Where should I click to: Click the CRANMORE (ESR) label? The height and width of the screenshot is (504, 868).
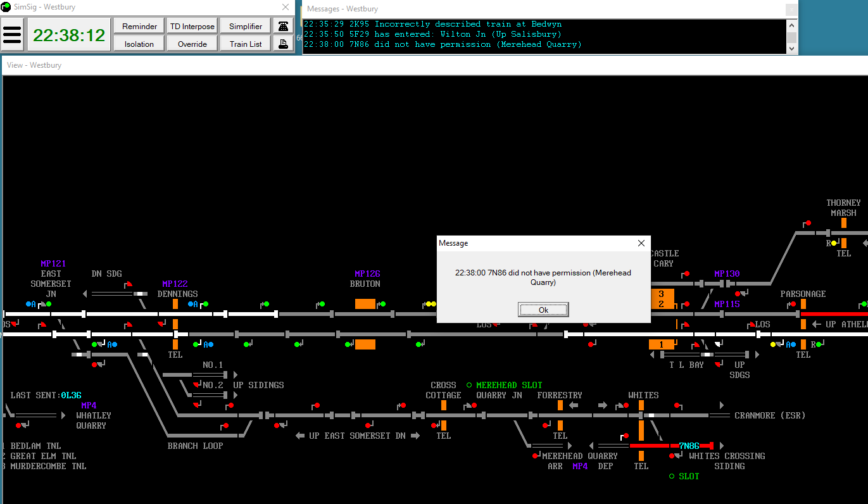tap(770, 415)
